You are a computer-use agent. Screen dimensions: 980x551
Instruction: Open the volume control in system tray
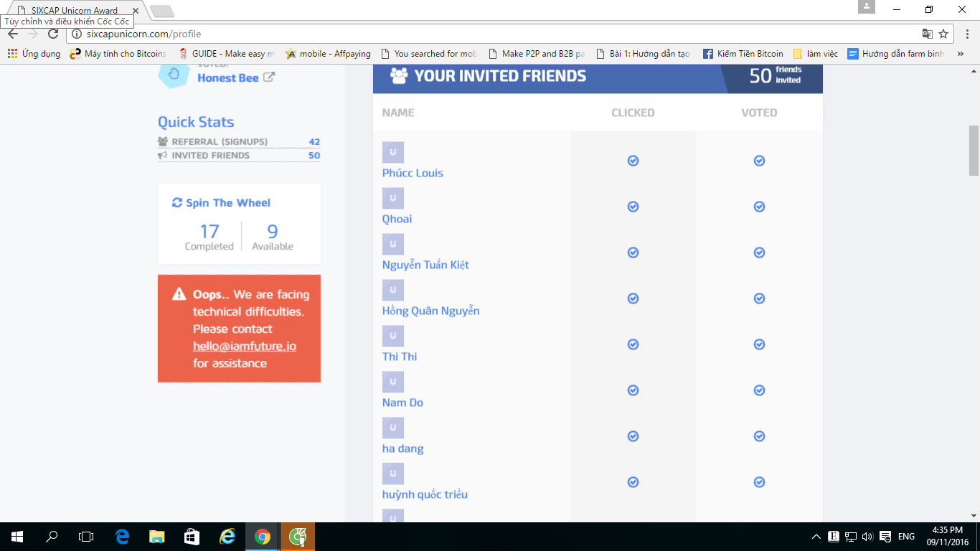(867, 537)
